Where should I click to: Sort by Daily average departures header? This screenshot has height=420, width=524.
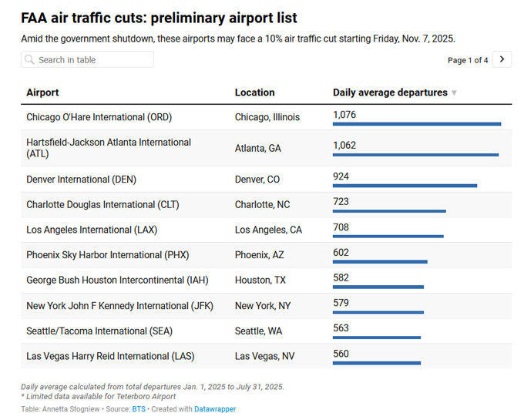pos(390,92)
